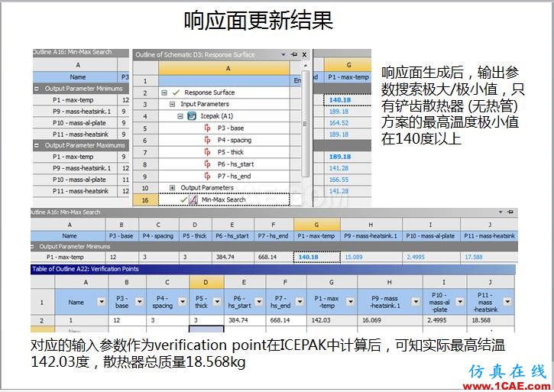Image resolution: width=554 pixels, height=392 pixels.
Task: Click the 18.568 cell in Verification Points table
Action: (x=491, y=320)
